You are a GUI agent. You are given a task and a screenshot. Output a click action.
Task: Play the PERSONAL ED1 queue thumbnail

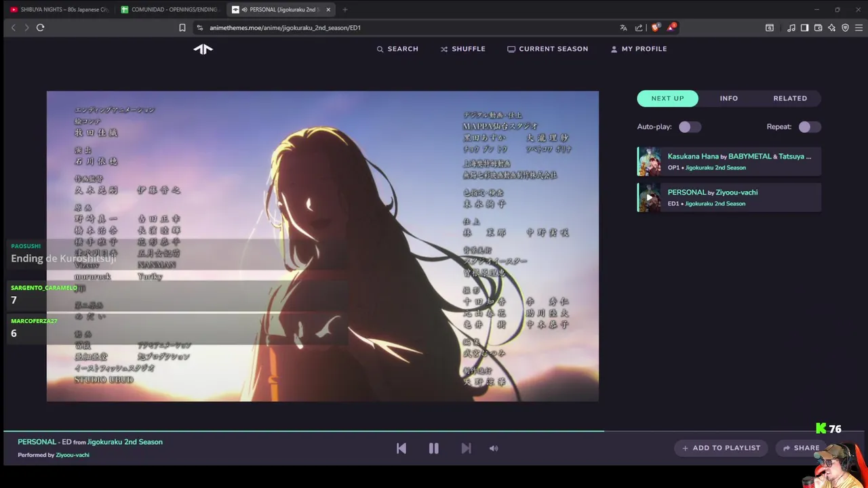pyautogui.click(x=649, y=198)
